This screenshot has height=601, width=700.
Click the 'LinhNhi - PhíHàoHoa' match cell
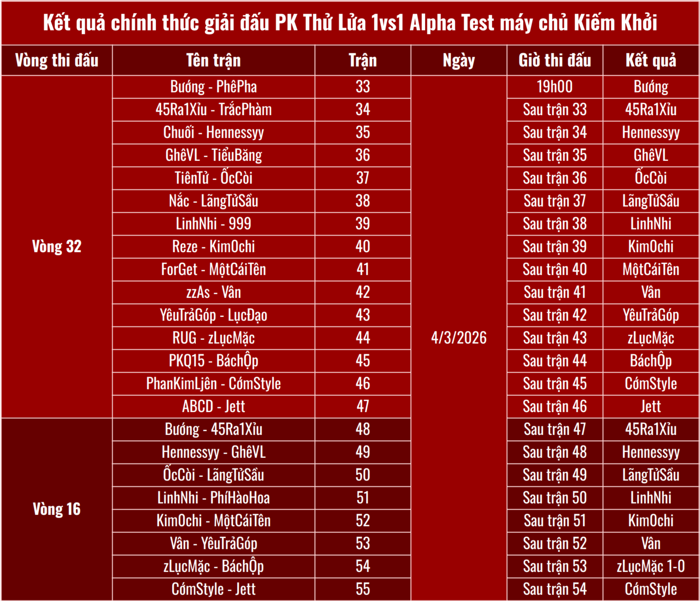pyautogui.click(x=214, y=498)
